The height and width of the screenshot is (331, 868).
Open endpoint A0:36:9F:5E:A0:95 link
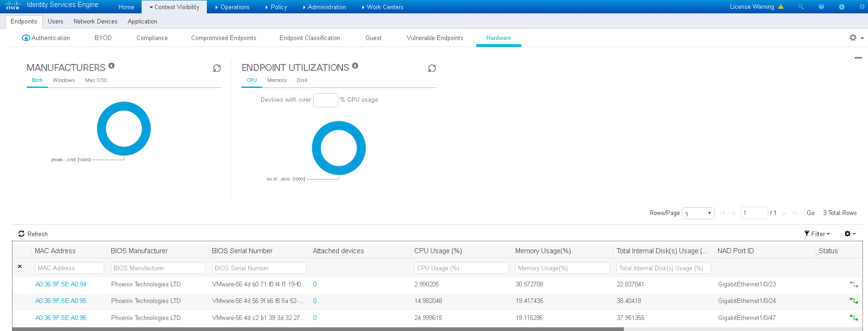click(61, 301)
